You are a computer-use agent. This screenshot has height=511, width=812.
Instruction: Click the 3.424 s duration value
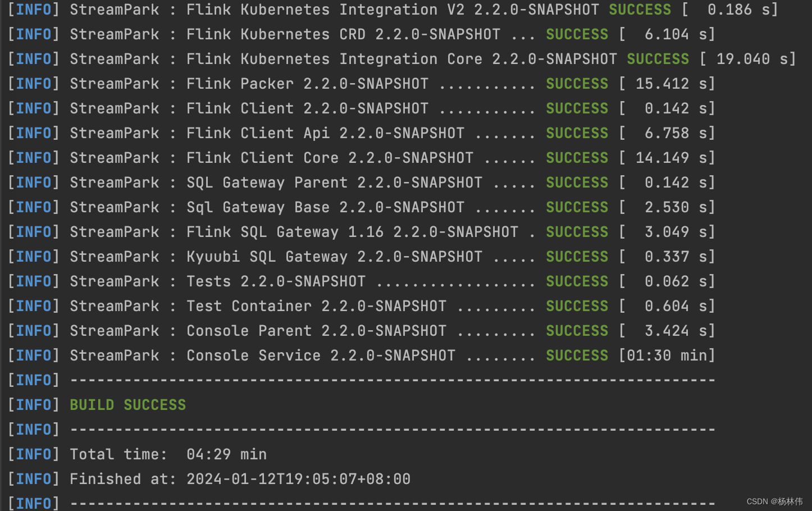pos(676,331)
